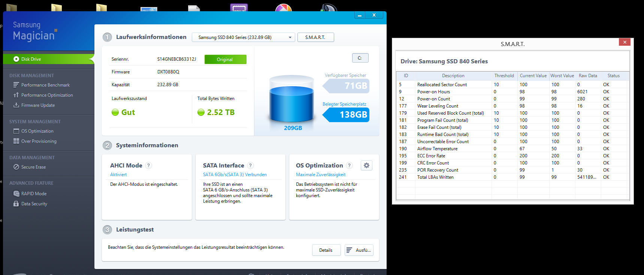This screenshot has width=644, height=275.
Task: Click the S.M.A.R.T. button
Action: point(315,37)
